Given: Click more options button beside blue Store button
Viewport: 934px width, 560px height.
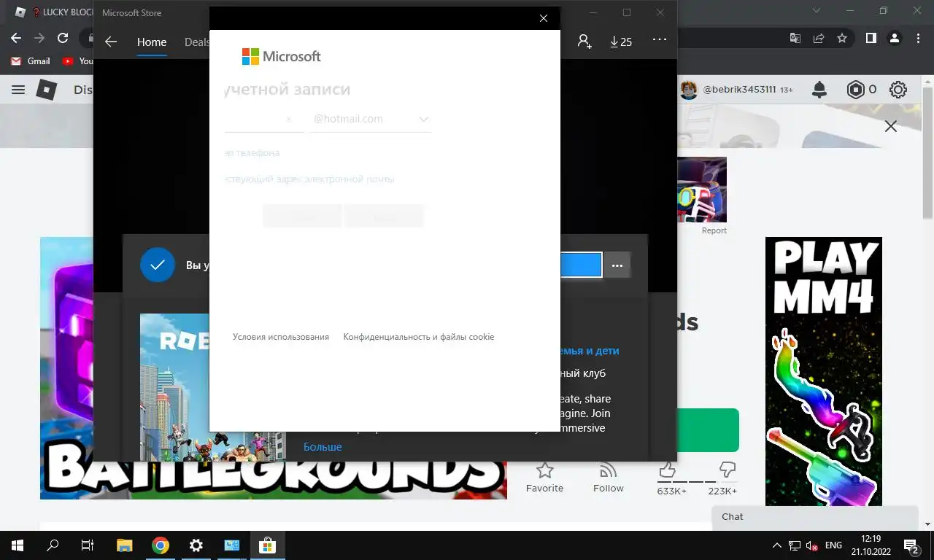Looking at the screenshot, I should click(x=617, y=265).
